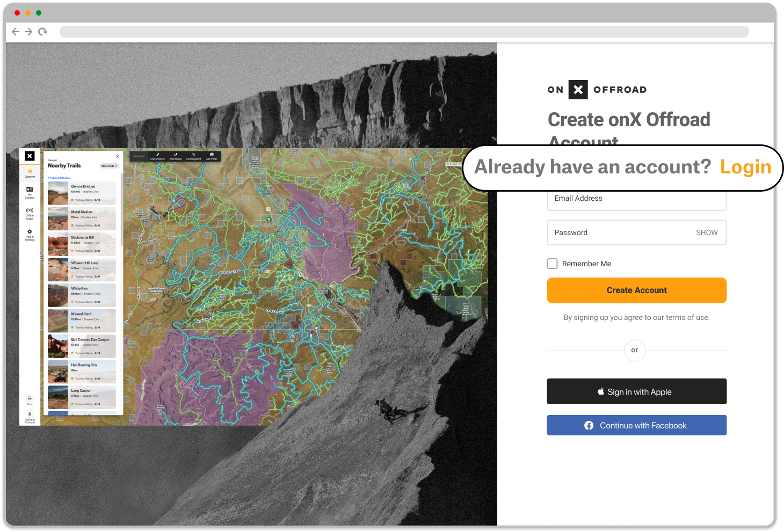
Task: Open the Profile & Account icon
Action: click(30, 416)
